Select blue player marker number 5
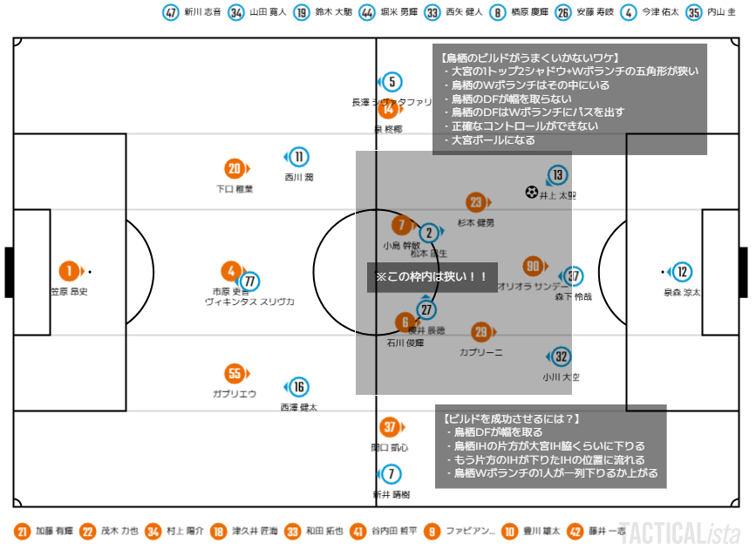This screenshot has width=756, height=550. (x=392, y=82)
